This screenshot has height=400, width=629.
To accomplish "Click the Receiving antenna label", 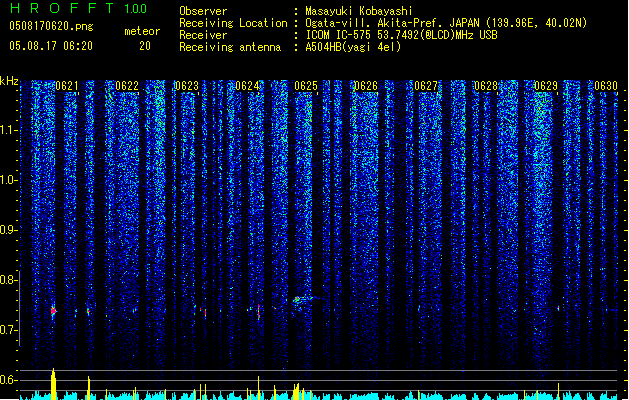I will pos(230,47).
